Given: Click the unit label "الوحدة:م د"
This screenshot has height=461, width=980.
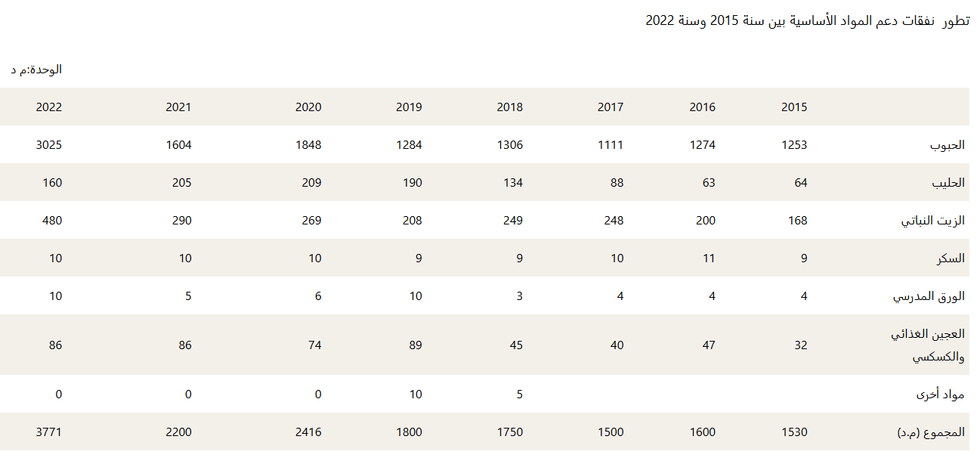Looking at the screenshot, I should [36, 70].
